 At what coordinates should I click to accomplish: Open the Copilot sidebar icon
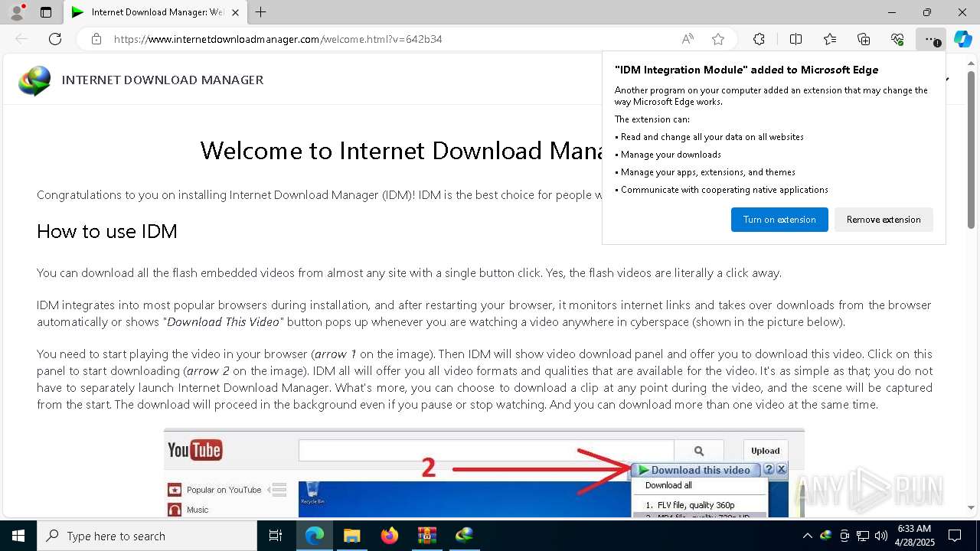[x=962, y=39]
